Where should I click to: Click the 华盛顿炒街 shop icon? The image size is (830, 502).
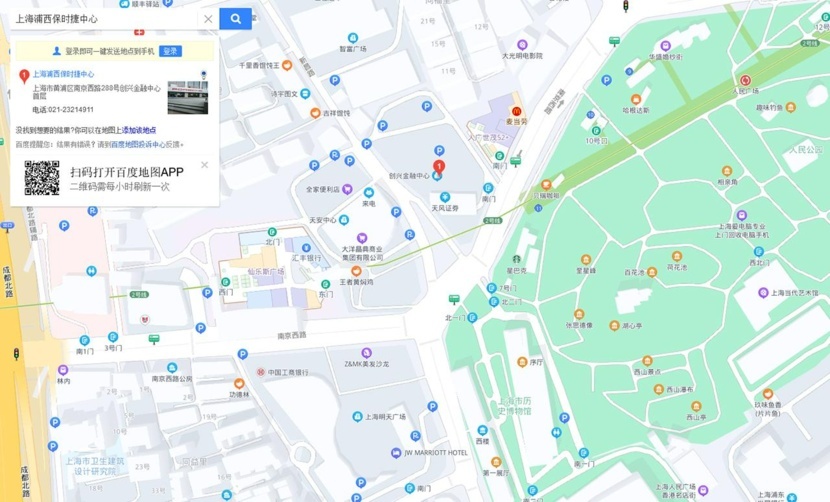(665, 46)
